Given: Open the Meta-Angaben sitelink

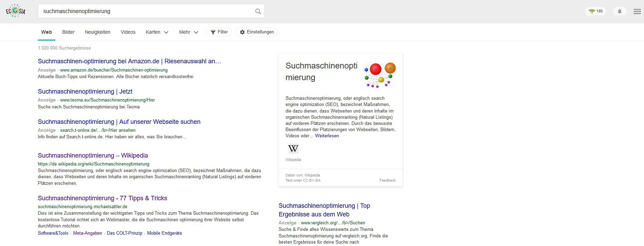Looking at the screenshot, I should (x=88, y=233).
